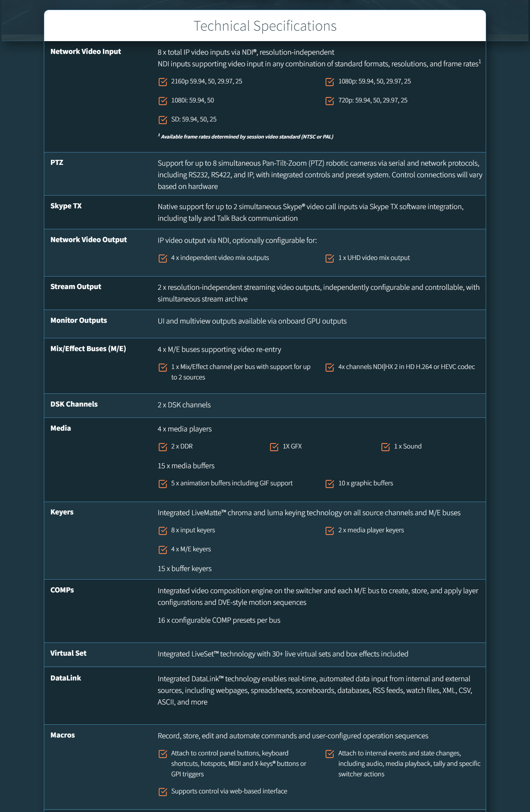Click check icon for 4 x independent video mix outputs

163,258
